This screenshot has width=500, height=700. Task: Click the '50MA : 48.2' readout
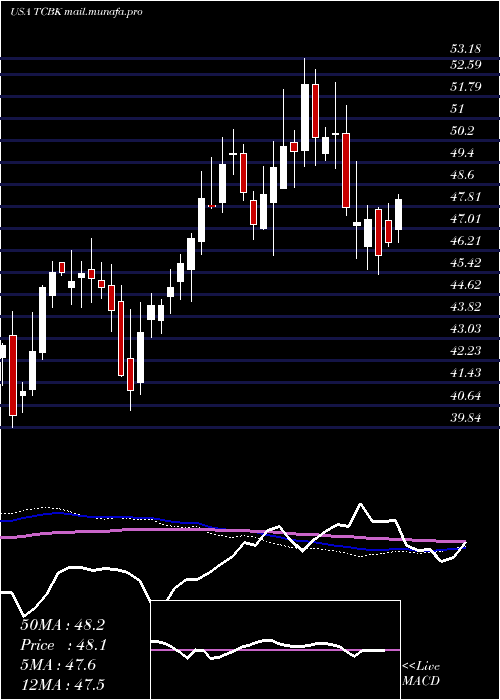tap(62, 625)
